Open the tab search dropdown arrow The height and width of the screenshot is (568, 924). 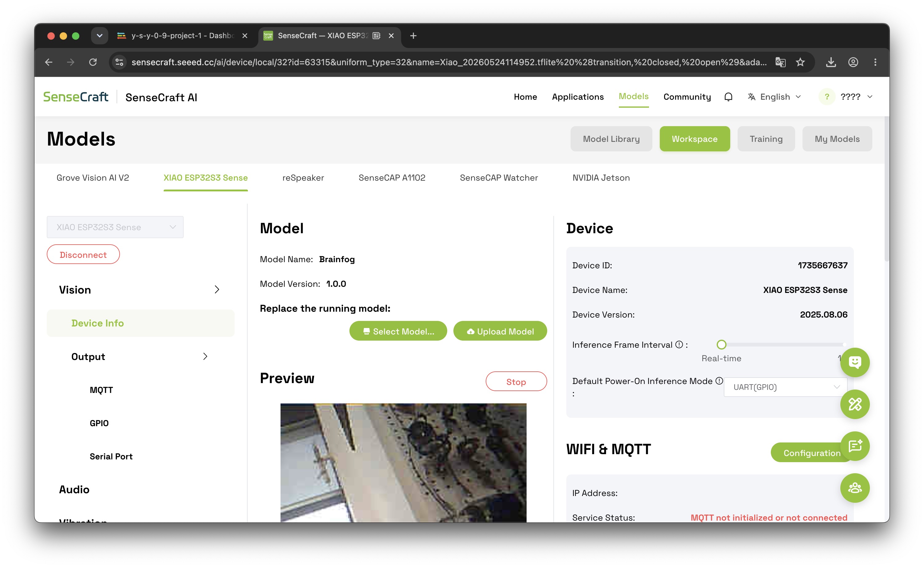coord(99,36)
